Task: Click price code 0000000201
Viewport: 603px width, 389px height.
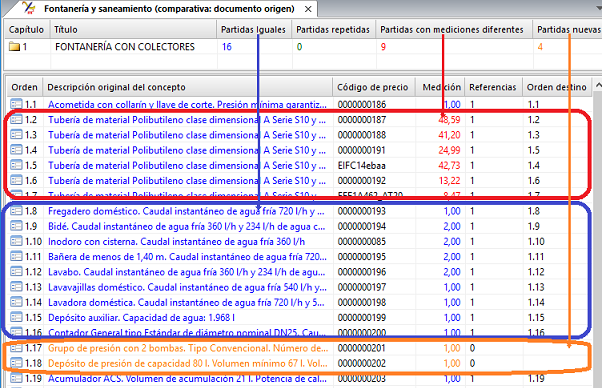Action: (x=362, y=348)
